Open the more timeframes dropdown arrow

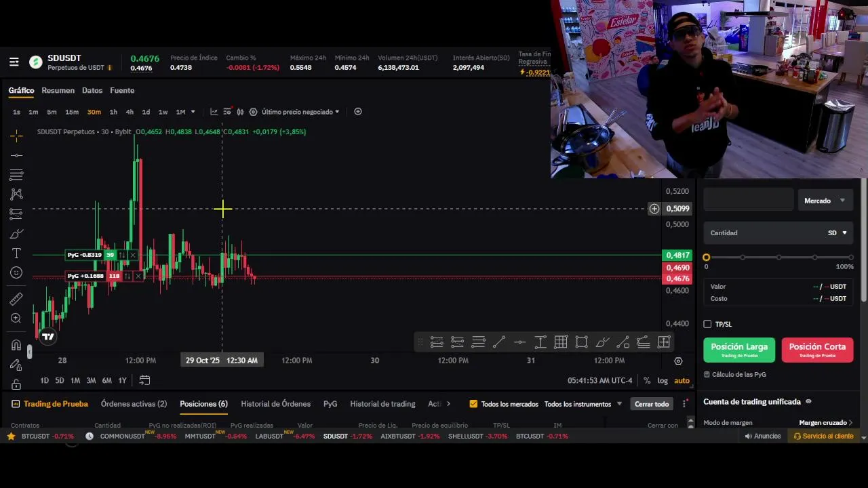point(193,112)
